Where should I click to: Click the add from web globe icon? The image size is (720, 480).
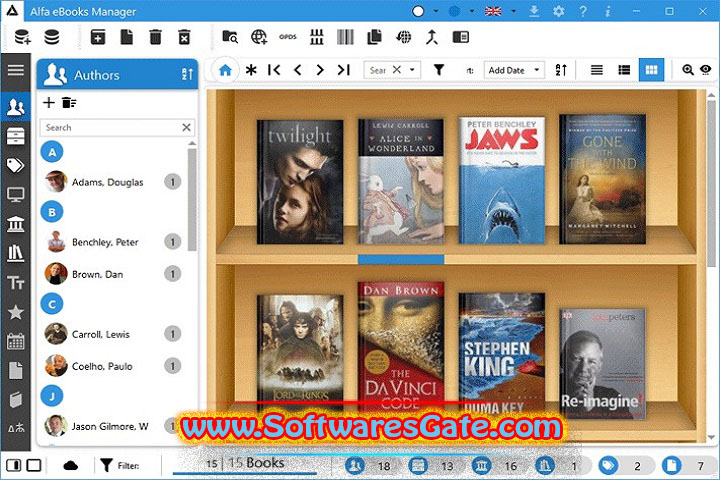[x=259, y=37]
